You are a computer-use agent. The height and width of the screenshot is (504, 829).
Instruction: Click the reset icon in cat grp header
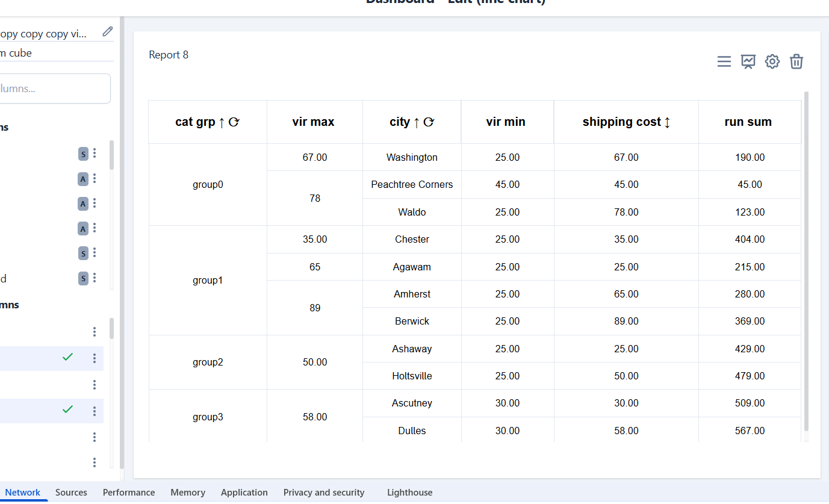coord(234,122)
